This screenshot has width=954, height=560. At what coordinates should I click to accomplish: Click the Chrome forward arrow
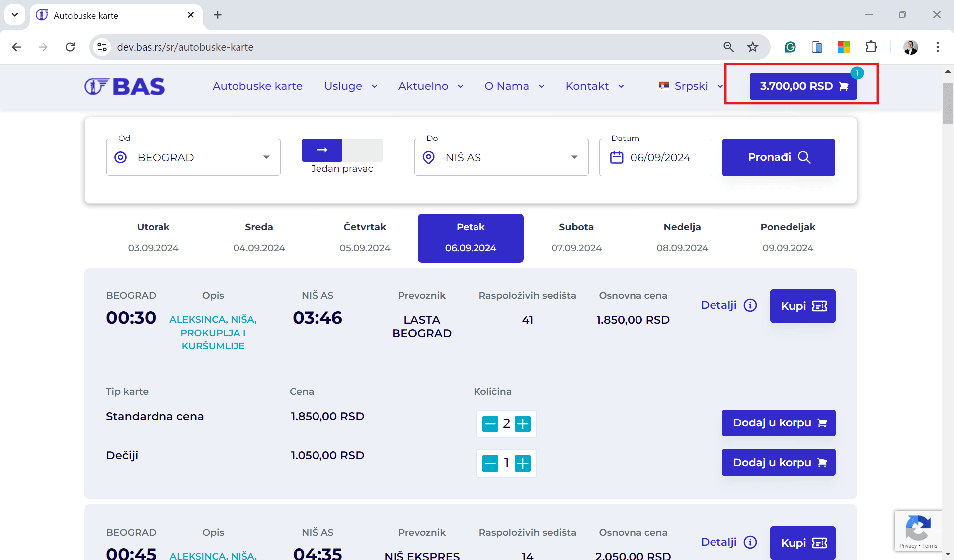pos(43,47)
